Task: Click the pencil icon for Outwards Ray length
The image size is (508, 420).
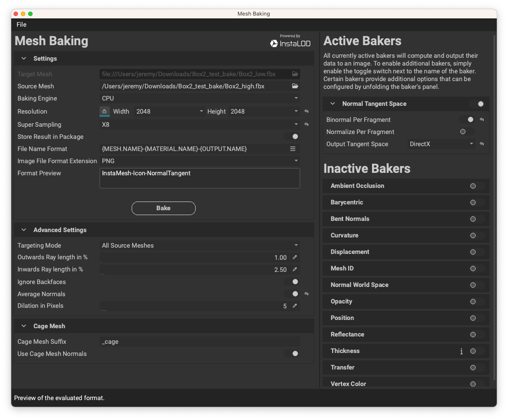Action: click(295, 257)
